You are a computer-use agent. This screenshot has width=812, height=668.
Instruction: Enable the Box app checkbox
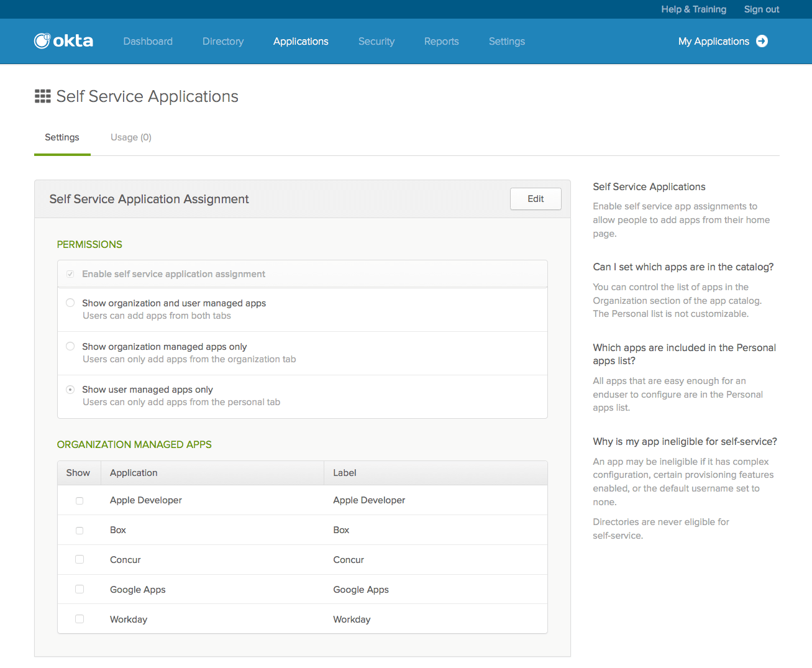pos(80,531)
